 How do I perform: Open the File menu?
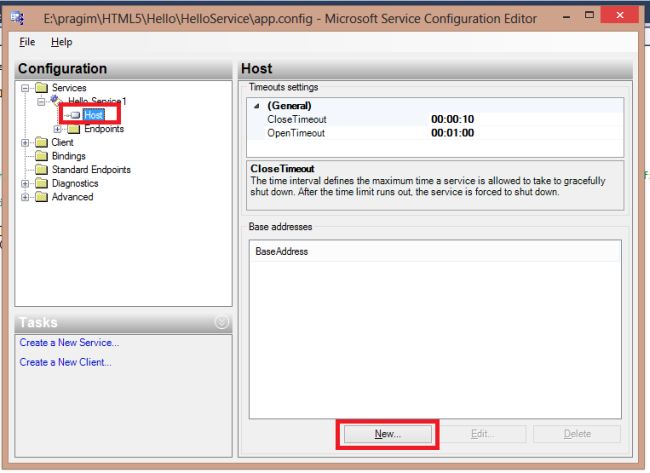click(x=27, y=42)
